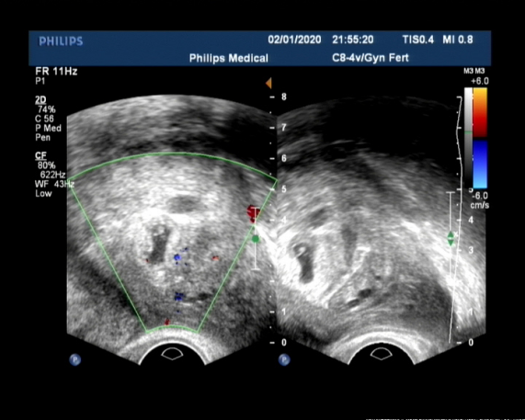The height and width of the screenshot is (420, 525).
Task: Click the C8-4v/Gyn Fert preset label
Action: (371, 58)
